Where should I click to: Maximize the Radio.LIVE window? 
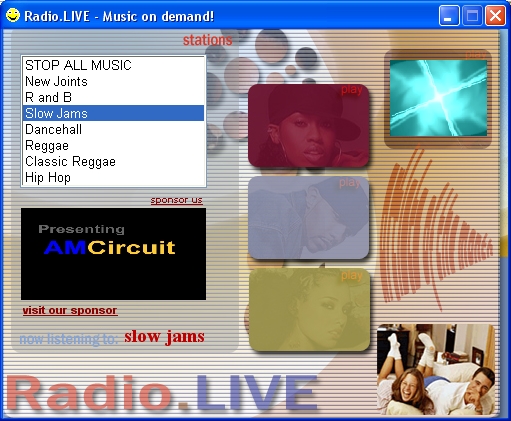coord(472,15)
